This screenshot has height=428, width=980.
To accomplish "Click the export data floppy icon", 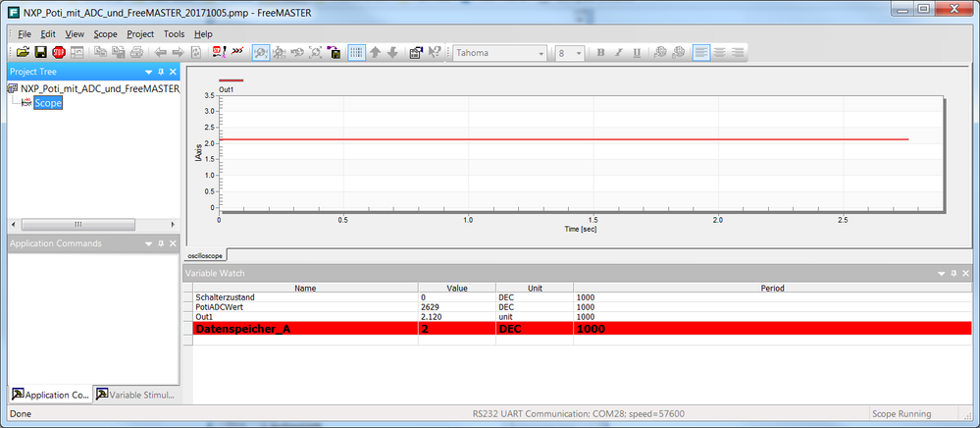I will pos(334,53).
